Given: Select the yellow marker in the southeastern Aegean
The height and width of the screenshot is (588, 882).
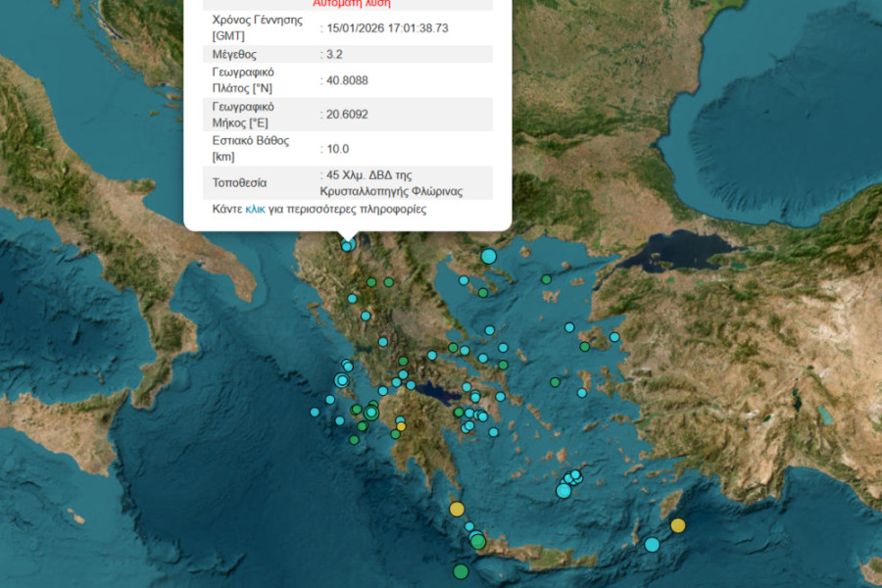Looking at the screenshot, I should click(x=677, y=524).
